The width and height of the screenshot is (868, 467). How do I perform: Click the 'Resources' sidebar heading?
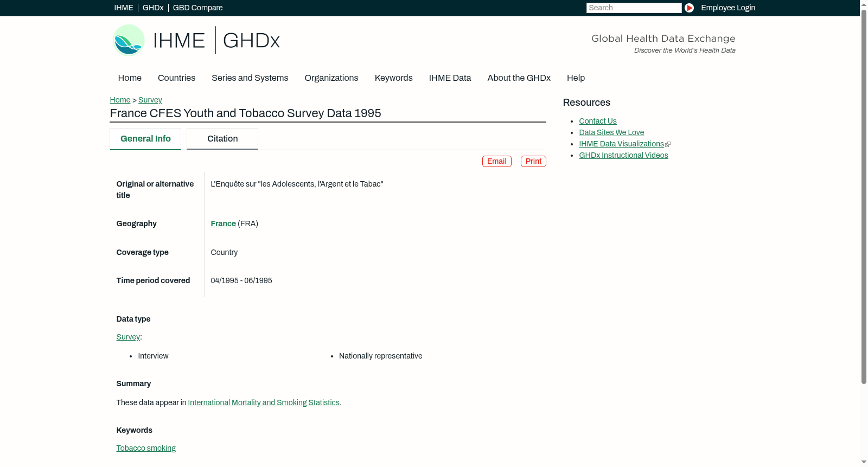click(x=586, y=103)
